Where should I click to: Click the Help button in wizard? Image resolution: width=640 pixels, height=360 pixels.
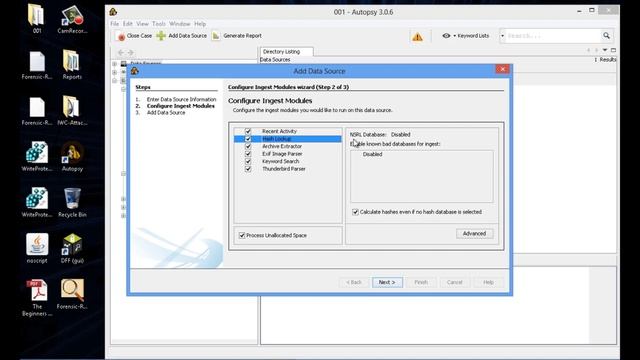[x=488, y=282]
